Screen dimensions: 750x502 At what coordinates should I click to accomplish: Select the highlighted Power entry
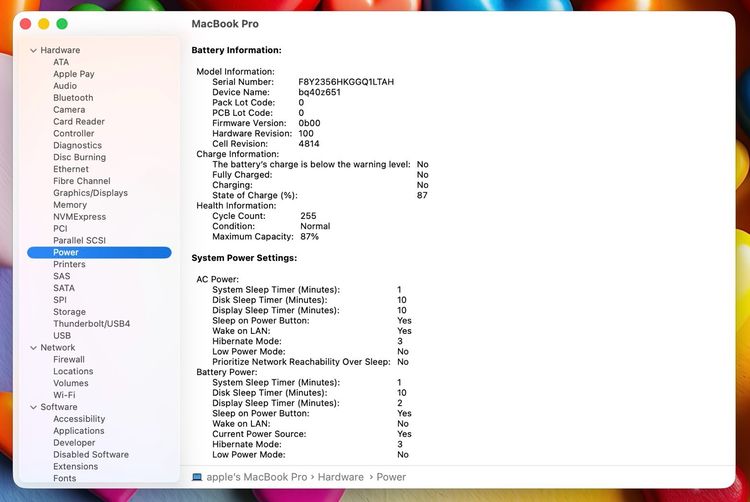coord(99,252)
